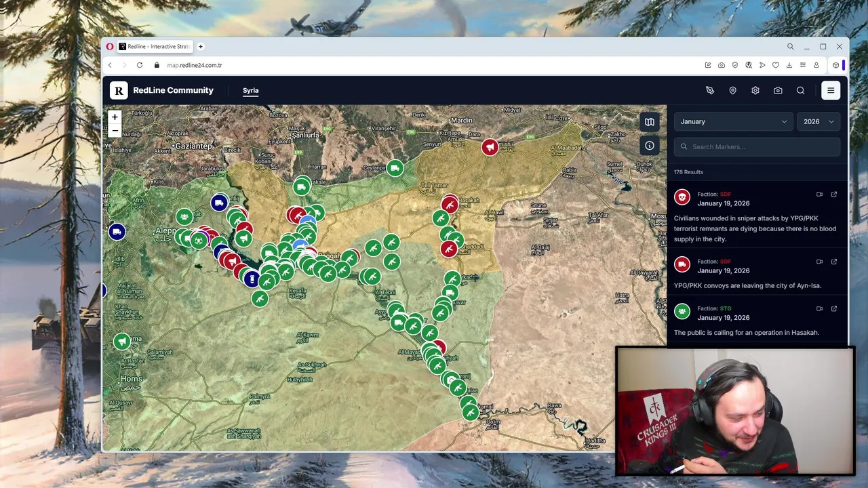Open external link for Hasakah operation entry
868x488 pixels.
click(834, 308)
